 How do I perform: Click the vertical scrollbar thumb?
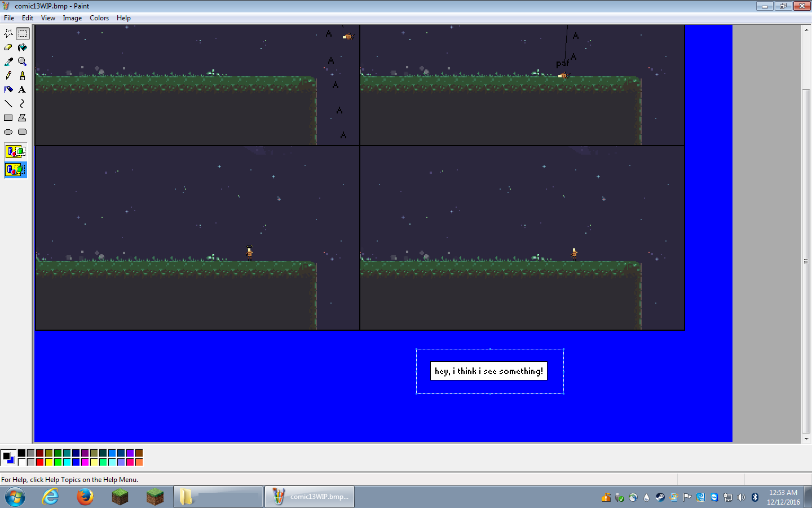[x=806, y=261]
